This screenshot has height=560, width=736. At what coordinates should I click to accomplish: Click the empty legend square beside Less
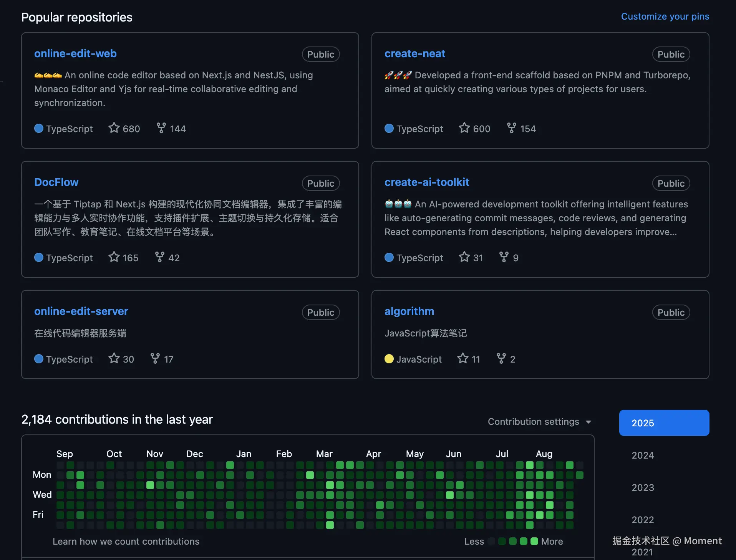[491, 541]
